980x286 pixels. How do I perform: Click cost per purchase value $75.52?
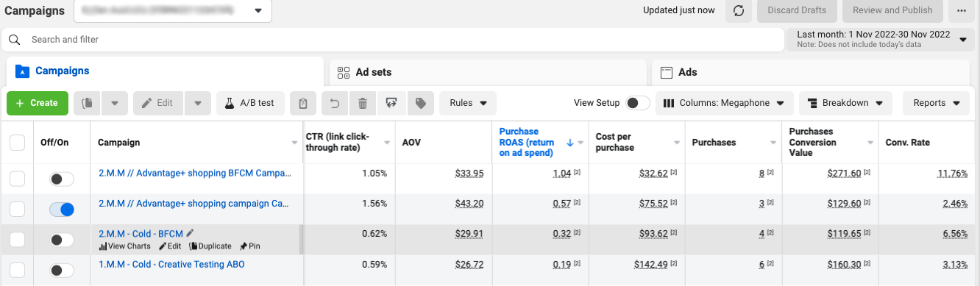click(653, 204)
